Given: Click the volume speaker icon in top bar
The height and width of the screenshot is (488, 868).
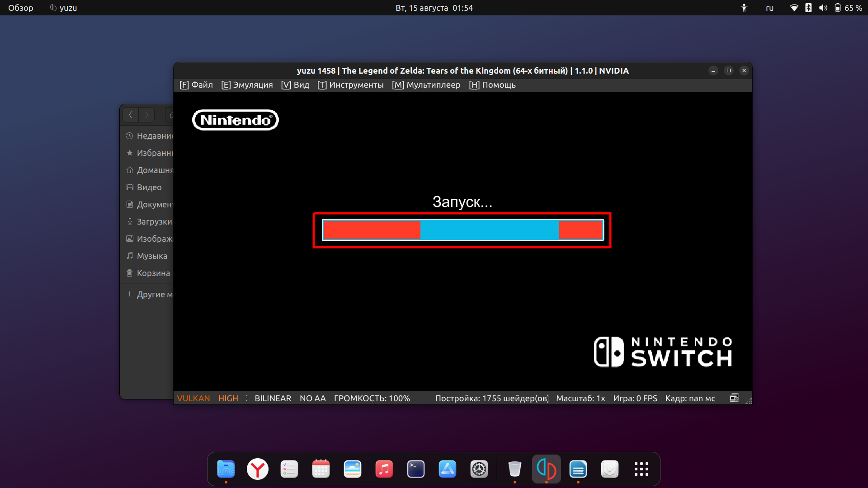Looking at the screenshot, I should tap(823, 8).
